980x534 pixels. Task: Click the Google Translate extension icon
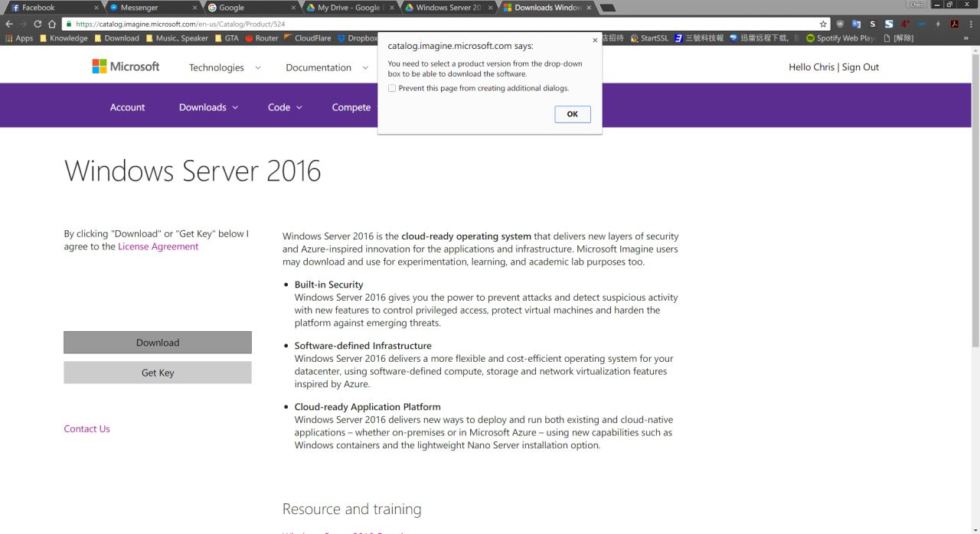[857, 24]
